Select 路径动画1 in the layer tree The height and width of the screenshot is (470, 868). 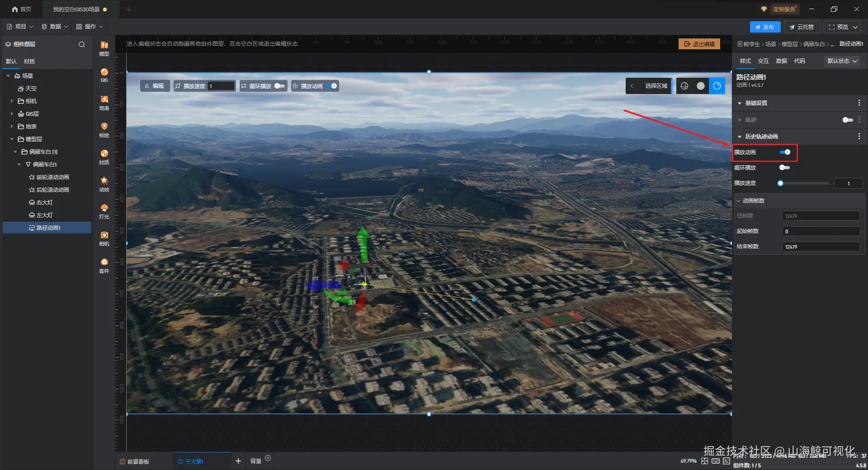47,228
